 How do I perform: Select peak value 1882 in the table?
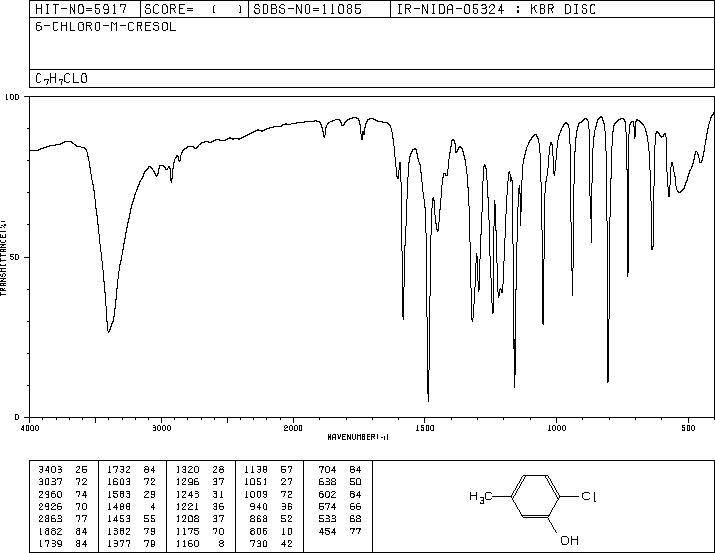(x=50, y=532)
